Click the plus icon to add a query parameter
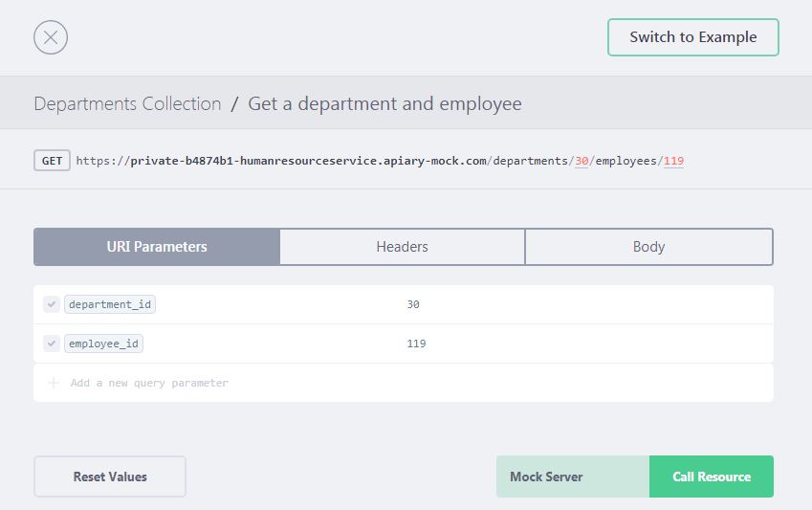This screenshot has width=812, height=510. coord(53,383)
